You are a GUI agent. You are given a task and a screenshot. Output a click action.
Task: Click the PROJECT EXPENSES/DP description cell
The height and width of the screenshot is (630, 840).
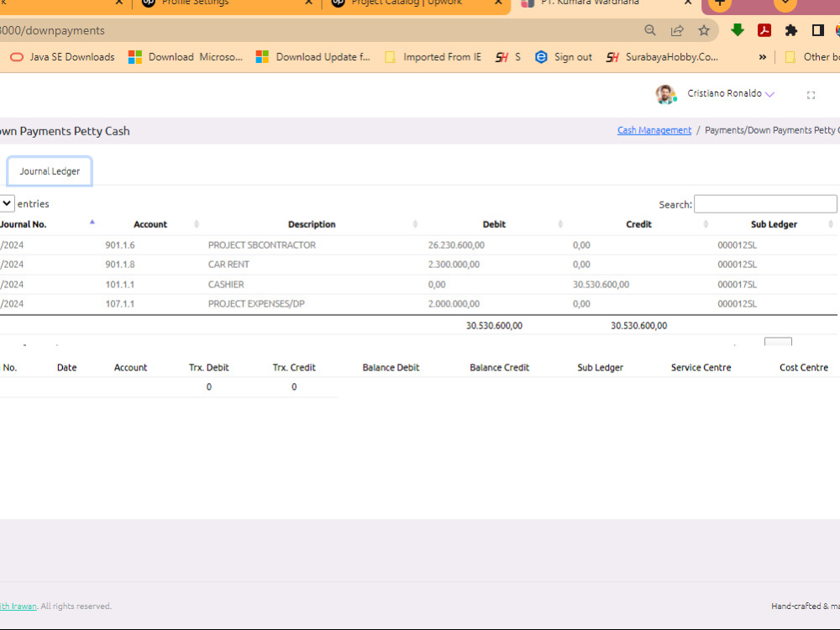256,304
